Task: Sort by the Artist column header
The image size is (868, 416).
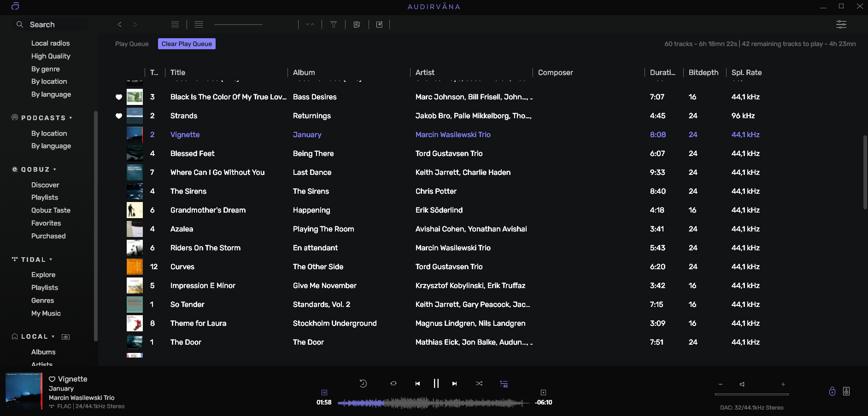Action: [x=425, y=72]
